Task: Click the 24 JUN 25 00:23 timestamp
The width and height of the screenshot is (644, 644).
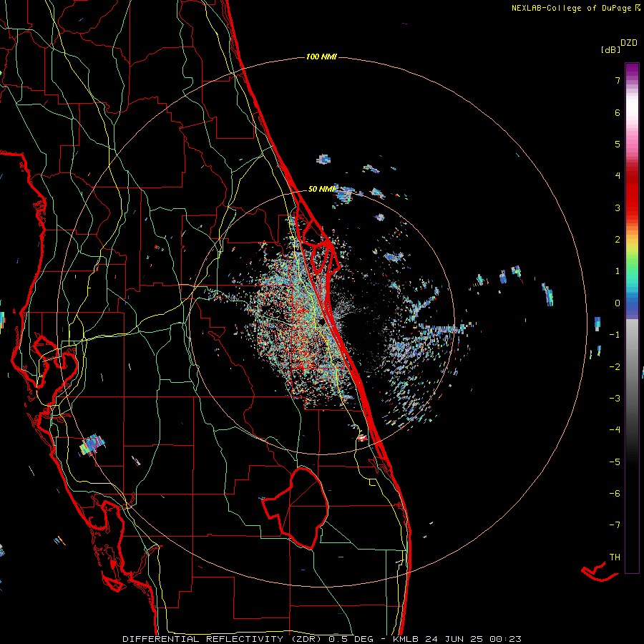Action: [473, 639]
